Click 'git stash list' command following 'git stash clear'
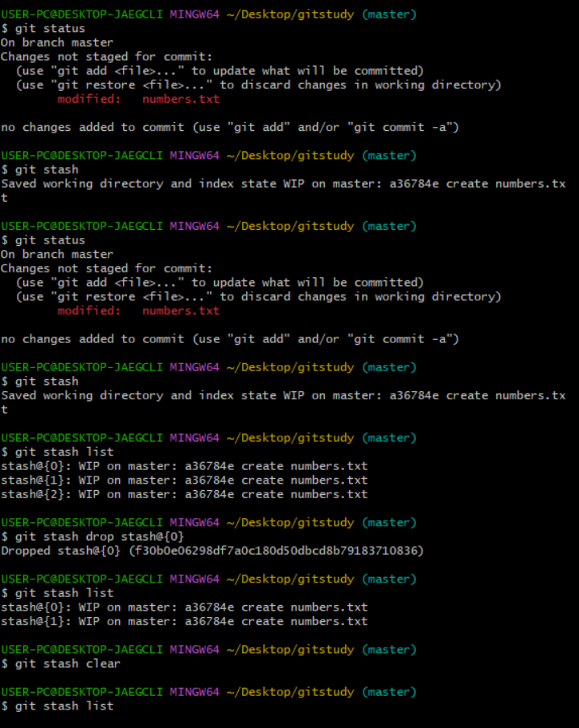Image resolution: width=579 pixels, height=728 pixels. click(57, 706)
